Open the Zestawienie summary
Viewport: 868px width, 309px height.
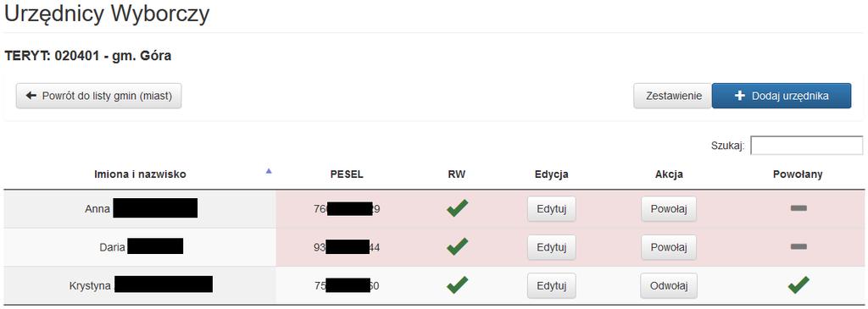point(672,97)
